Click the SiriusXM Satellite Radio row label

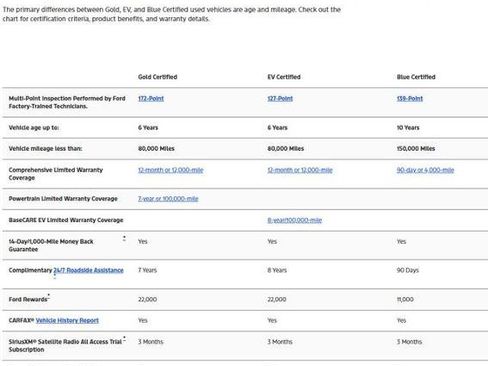tap(65, 346)
